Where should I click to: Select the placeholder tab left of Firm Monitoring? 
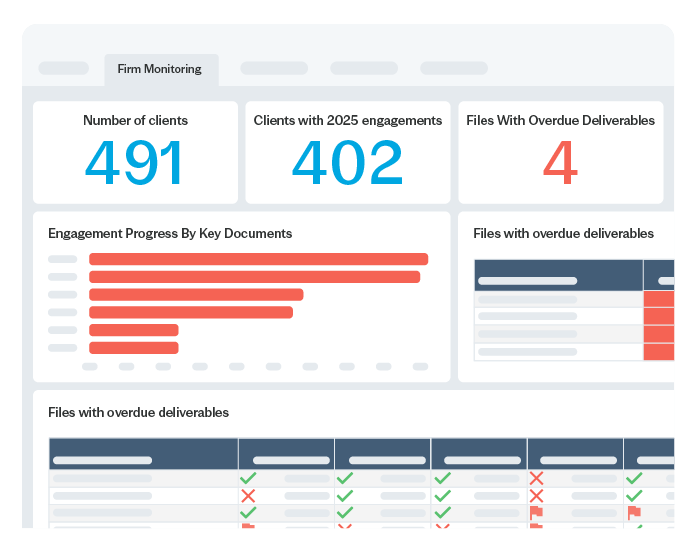point(63,69)
